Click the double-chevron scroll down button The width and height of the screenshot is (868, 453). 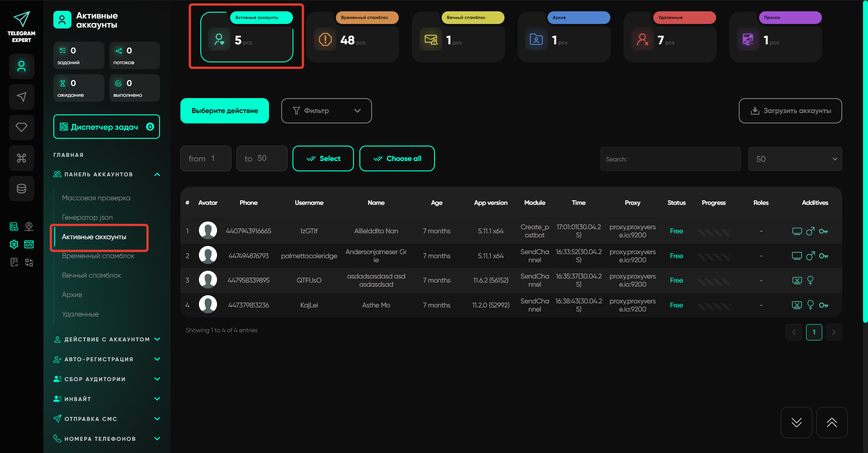click(796, 423)
